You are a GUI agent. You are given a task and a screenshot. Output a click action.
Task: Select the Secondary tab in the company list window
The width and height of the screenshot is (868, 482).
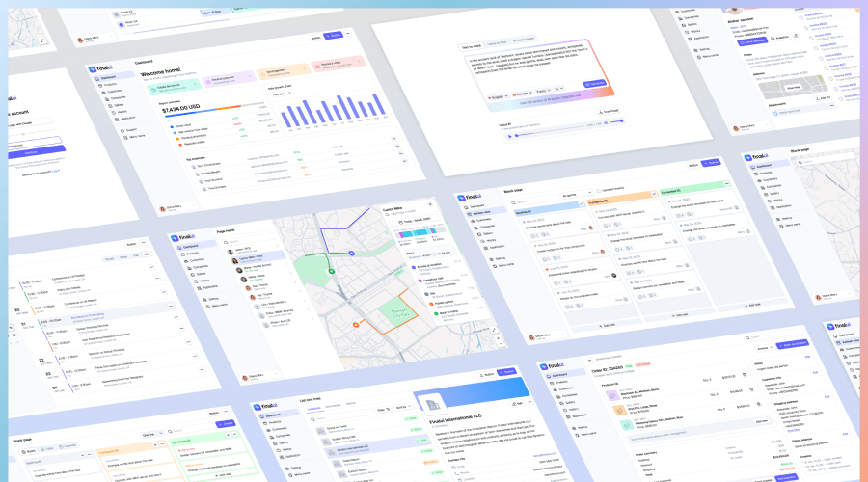coord(333,406)
